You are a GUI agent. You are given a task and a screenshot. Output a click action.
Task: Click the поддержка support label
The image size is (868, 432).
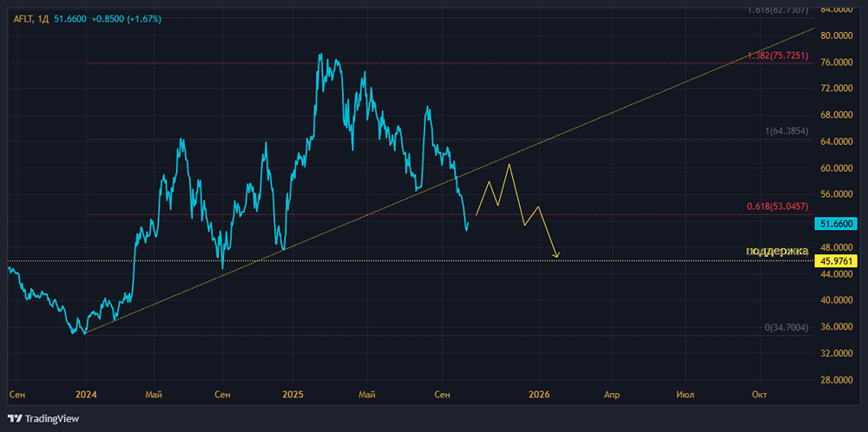(x=777, y=251)
